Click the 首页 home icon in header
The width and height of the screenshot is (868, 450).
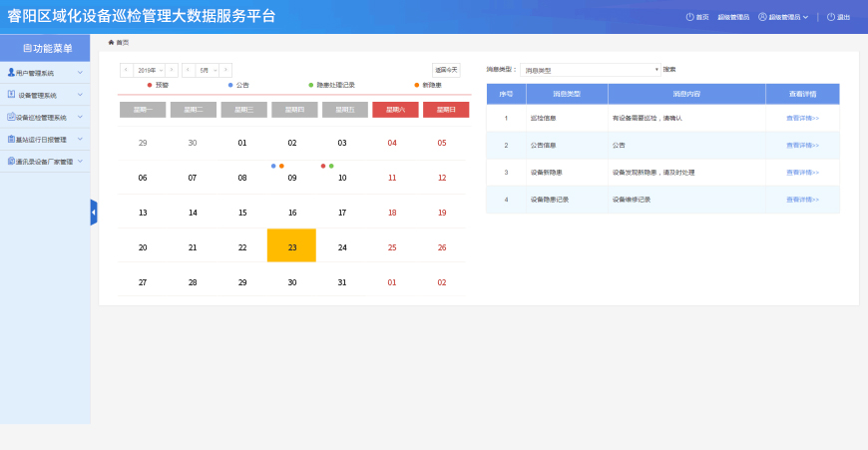point(689,17)
